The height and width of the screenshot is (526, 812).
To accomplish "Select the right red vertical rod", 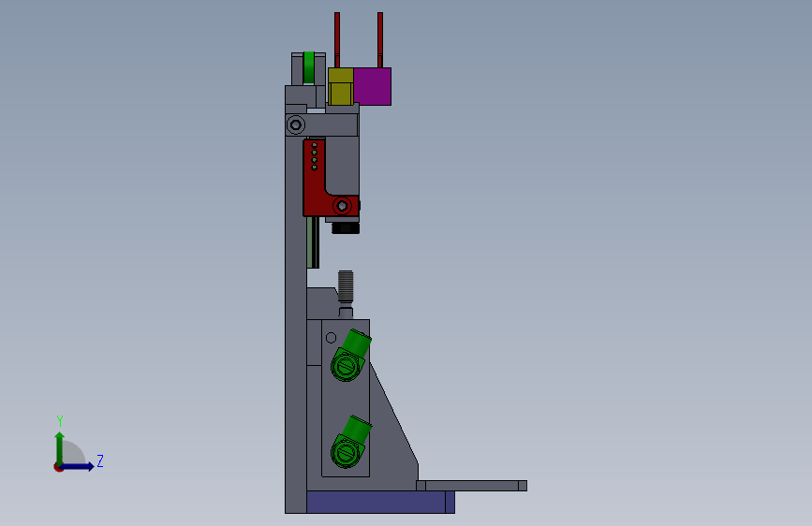I will tap(380, 40).
